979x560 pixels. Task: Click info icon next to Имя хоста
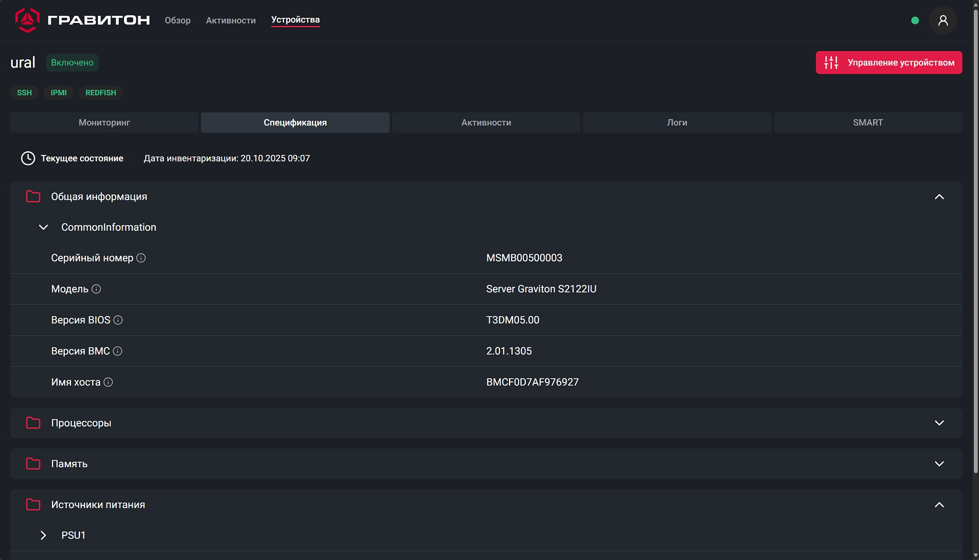[108, 383]
